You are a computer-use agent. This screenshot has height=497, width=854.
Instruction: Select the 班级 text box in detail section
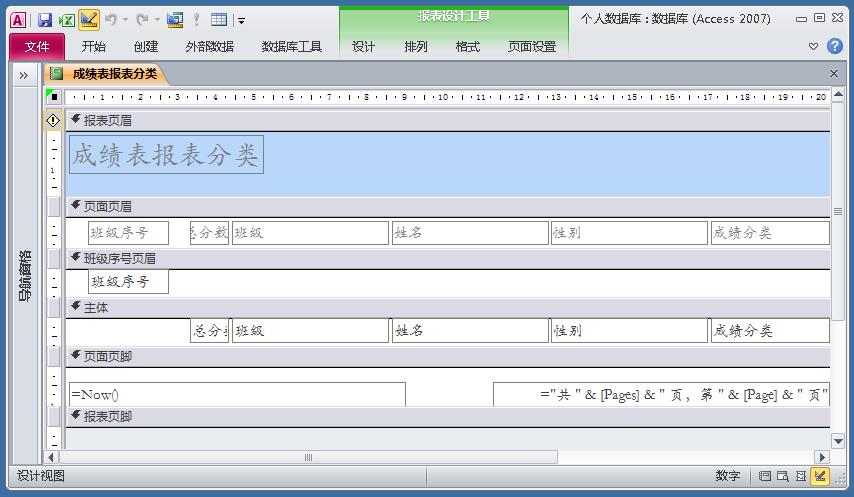point(310,330)
